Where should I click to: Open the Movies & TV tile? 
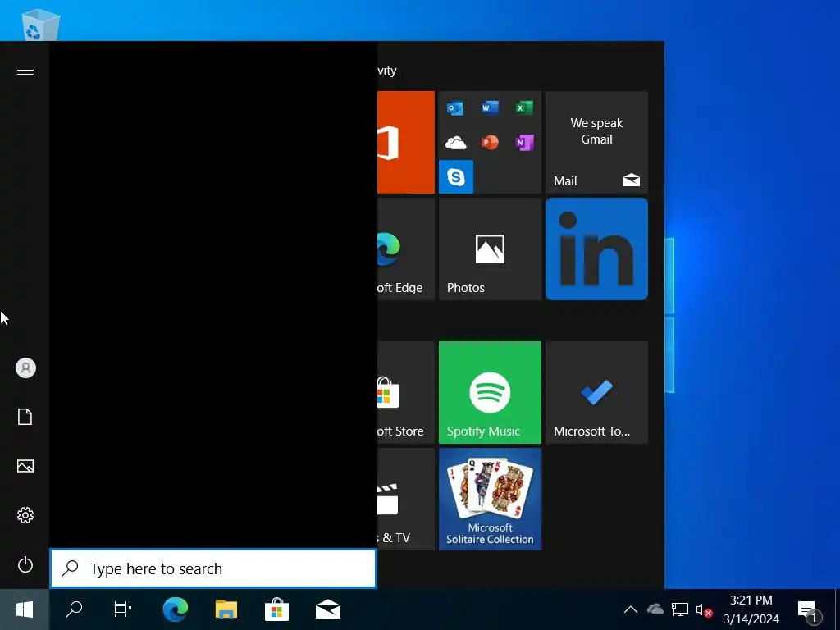[405, 499]
